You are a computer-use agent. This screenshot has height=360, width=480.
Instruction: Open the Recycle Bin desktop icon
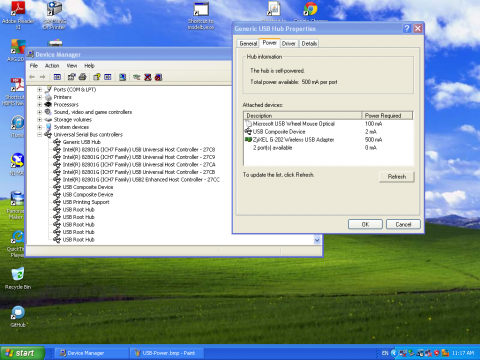tap(18, 278)
